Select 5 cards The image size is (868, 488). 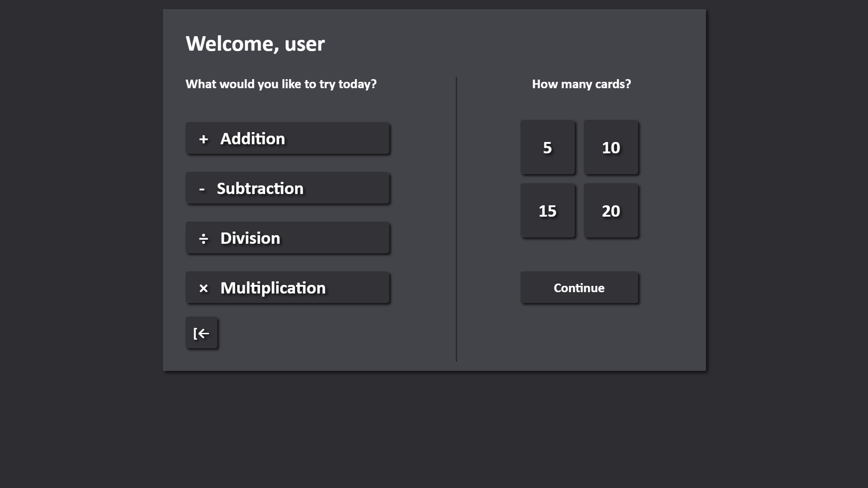point(547,147)
